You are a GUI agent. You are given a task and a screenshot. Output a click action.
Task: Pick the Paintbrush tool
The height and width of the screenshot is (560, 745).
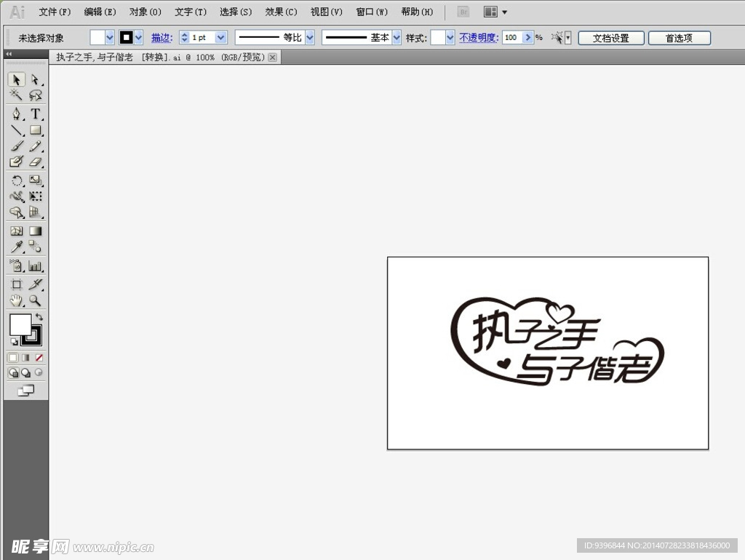click(16, 145)
